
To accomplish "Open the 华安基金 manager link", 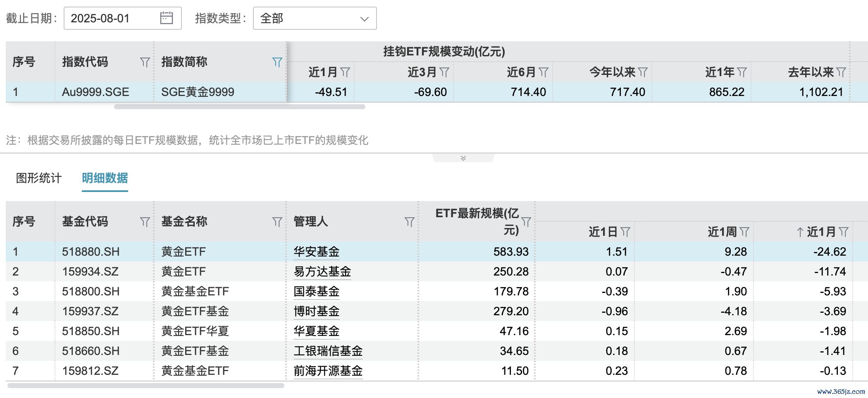I will (317, 252).
